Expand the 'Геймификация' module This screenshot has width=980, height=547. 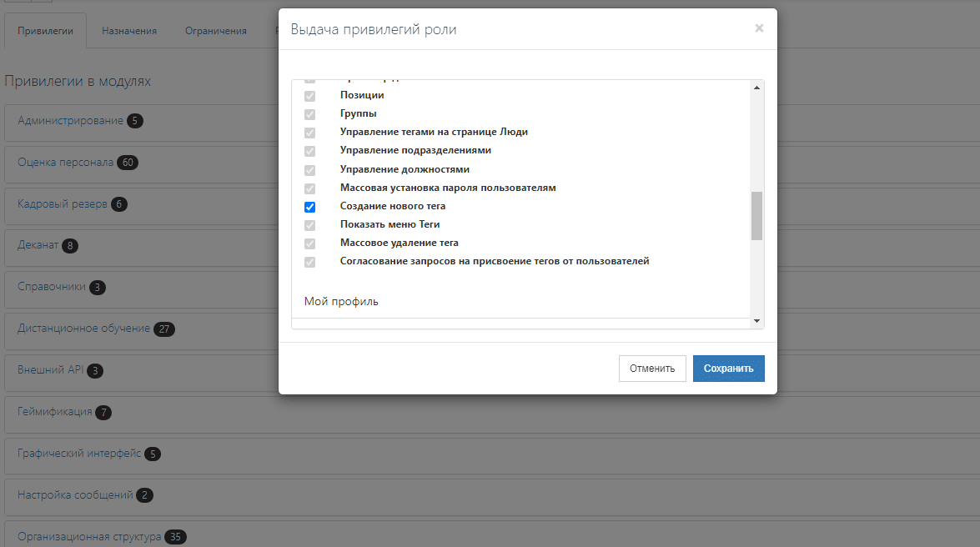coord(55,412)
